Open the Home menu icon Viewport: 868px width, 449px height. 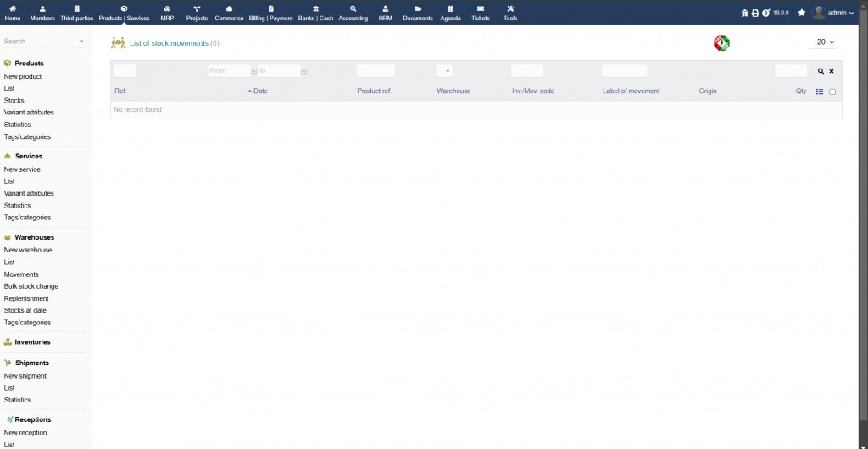pos(13,8)
